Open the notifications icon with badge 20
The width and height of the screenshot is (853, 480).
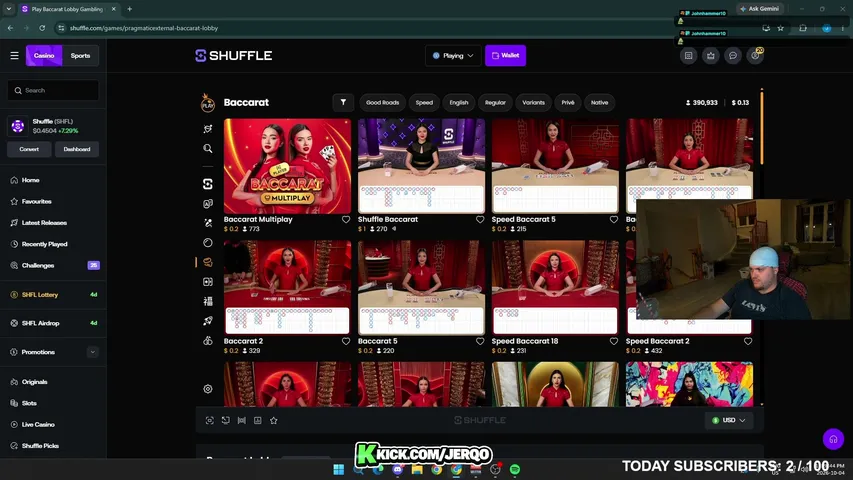tap(755, 56)
